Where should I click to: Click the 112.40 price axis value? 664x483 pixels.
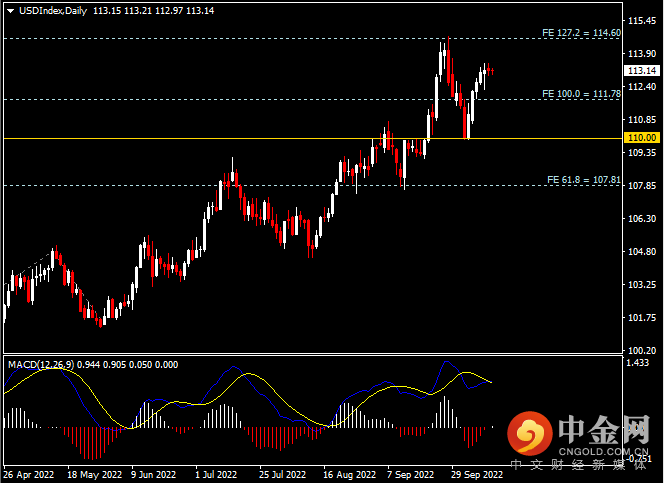coord(642,87)
